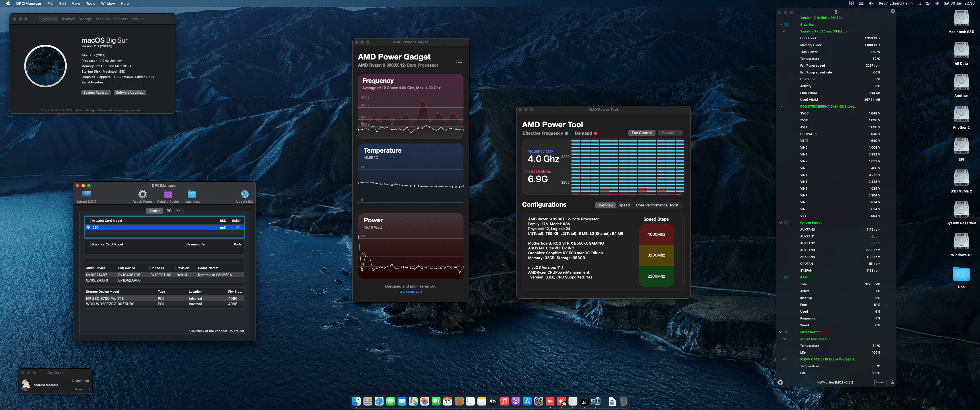980x410 pixels.
Task: Click Software Update button
Action: click(130, 93)
